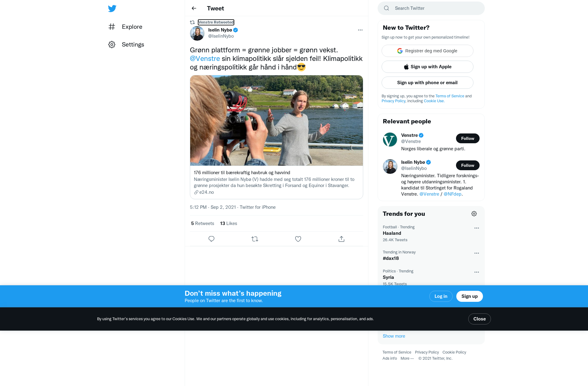Viewport: 588px width, 386px height.
Task: Click the search magnifier icon
Action: click(x=386, y=8)
